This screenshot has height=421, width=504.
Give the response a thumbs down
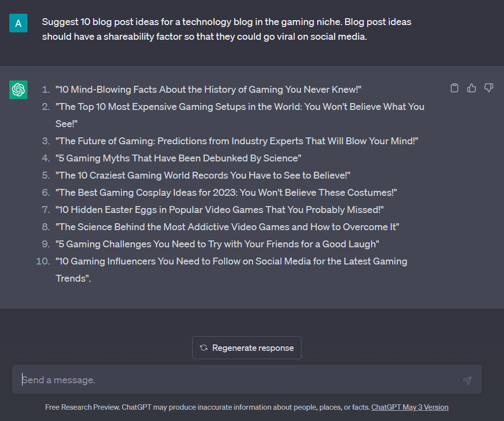click(x=488, y=87)
